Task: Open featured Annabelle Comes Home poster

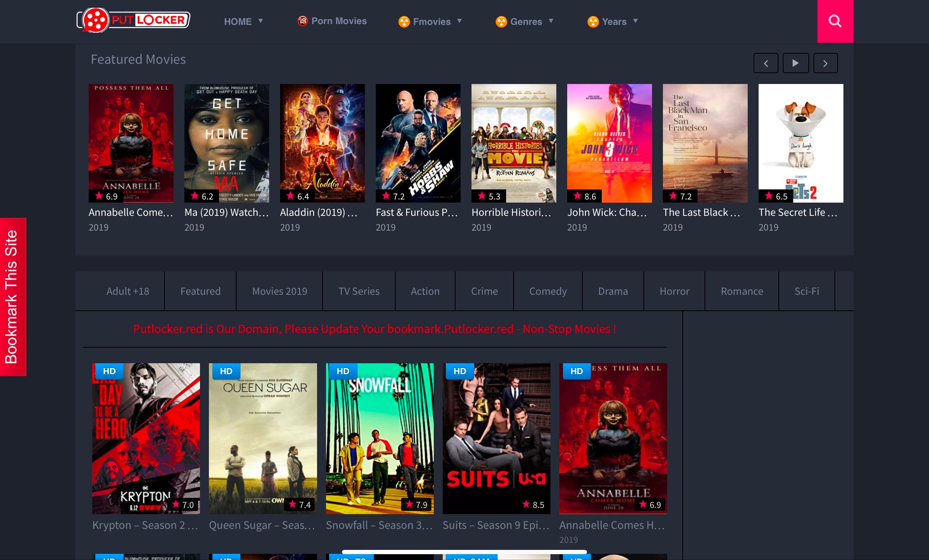Action: coord(131,143)
